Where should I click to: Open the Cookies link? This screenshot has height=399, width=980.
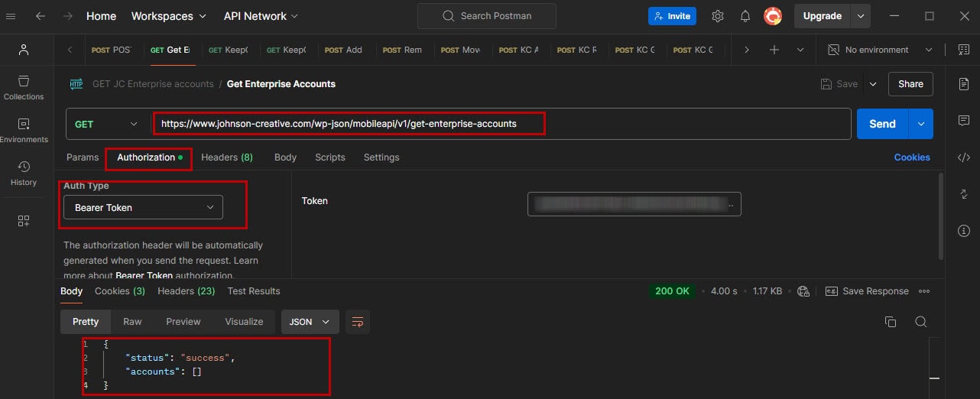pos(912,157)
